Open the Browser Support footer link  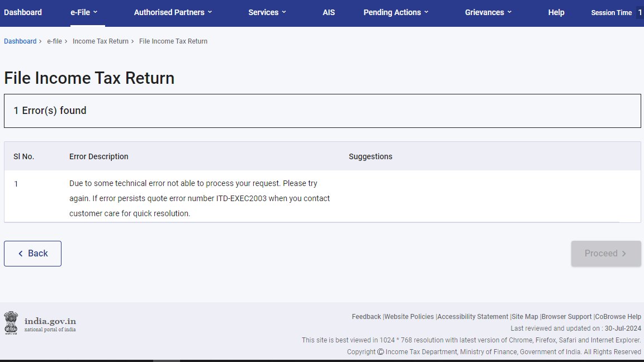[567, 317]
